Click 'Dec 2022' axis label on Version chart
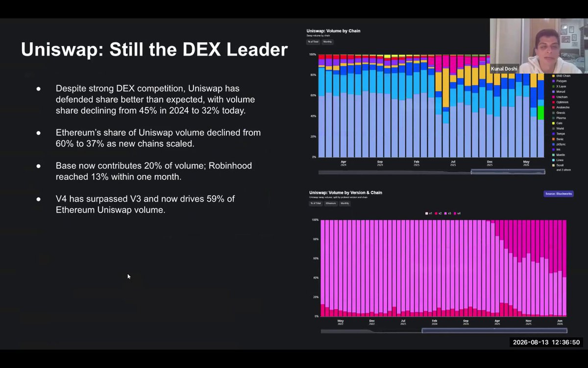This screenshot has width=588, height=368. [x=372, y=322]
